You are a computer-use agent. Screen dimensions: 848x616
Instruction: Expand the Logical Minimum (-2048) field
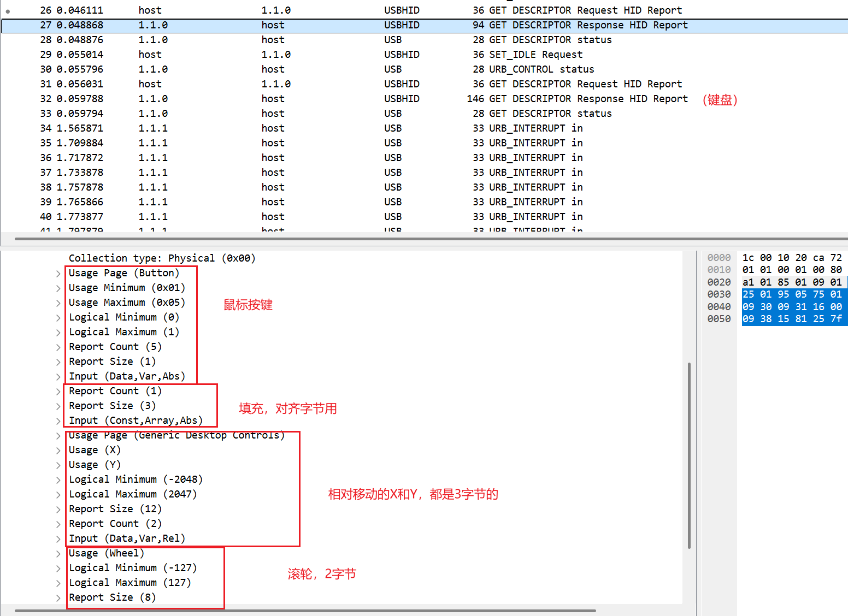(x=58, y=480)
